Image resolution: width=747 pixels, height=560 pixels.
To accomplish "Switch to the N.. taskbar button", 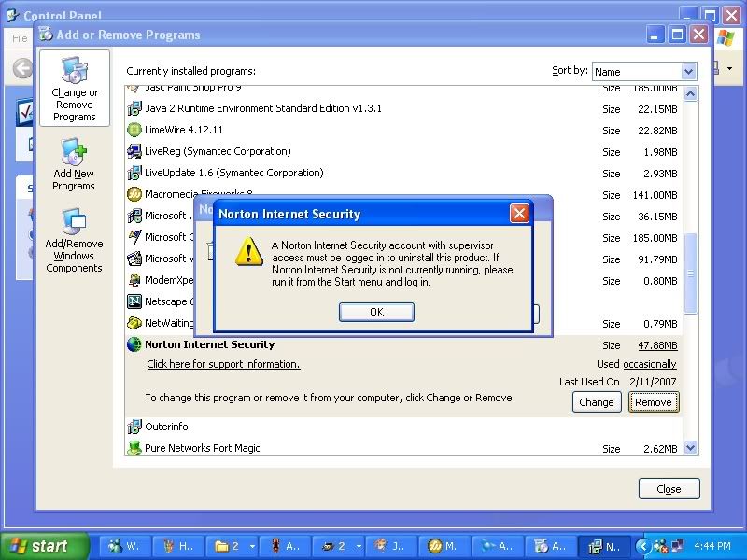I will tap(606, 546).
